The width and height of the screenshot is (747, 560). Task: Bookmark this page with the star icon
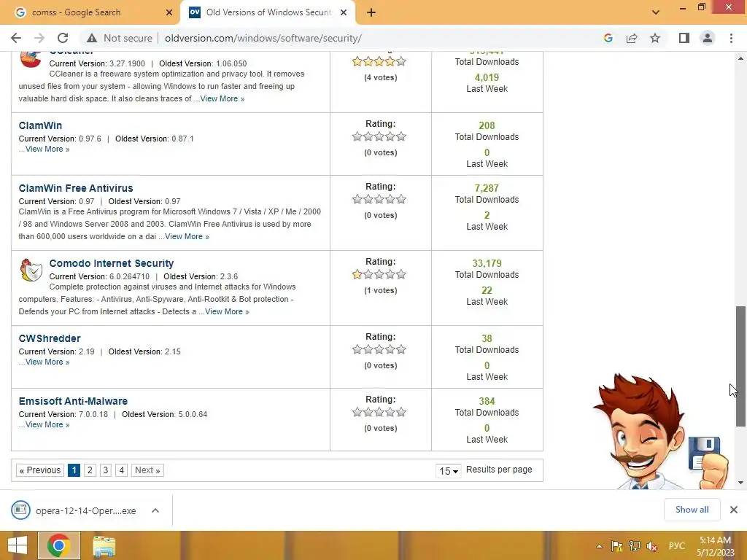[x=655, y=38]
